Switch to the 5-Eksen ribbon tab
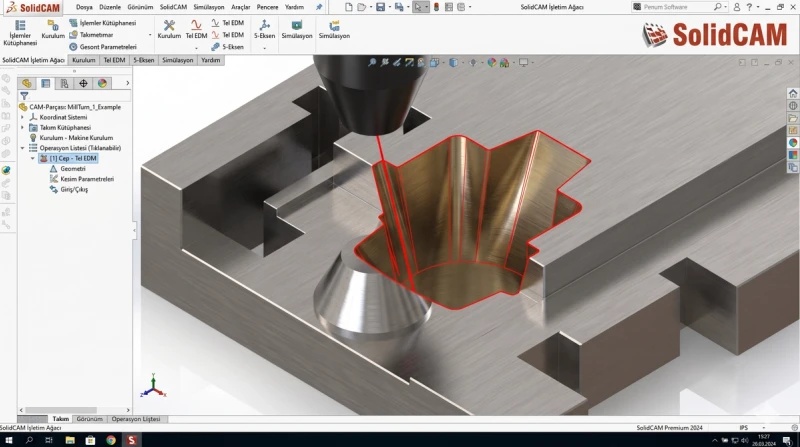800x447 pixels. click(143, 60)
